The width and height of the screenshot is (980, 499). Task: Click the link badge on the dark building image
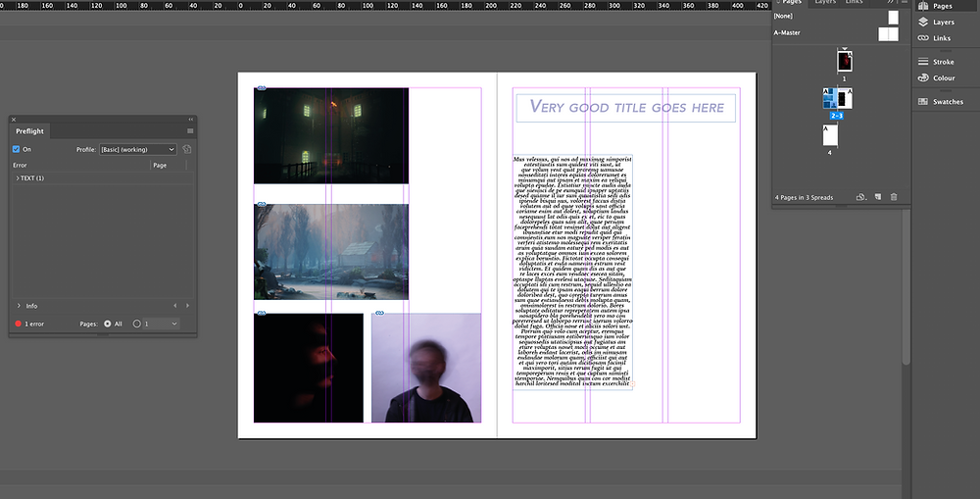coord(262,88)
